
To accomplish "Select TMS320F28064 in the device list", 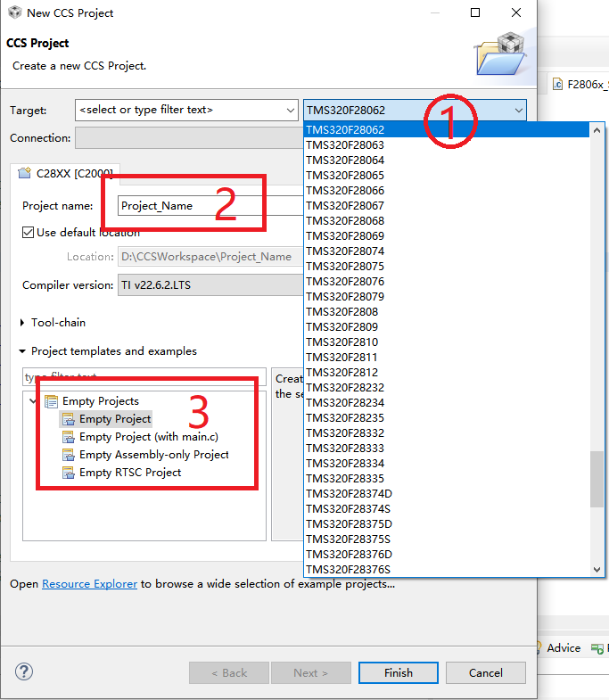I will point(447,161).
